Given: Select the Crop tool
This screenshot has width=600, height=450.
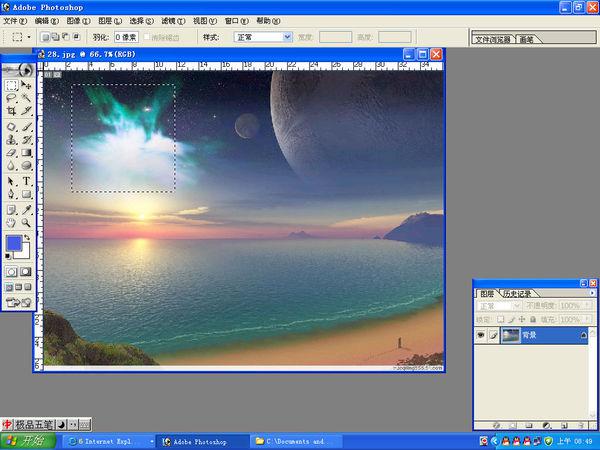Looking at the screenshot, I should tap(11, 111).
